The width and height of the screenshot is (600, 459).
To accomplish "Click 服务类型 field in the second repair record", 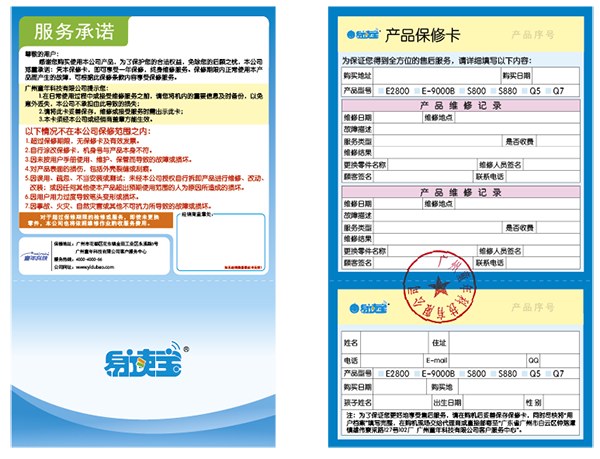I will [437, 228].
